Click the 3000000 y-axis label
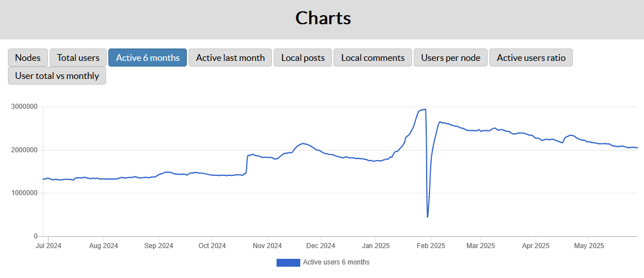 click(x=25, y=107)
